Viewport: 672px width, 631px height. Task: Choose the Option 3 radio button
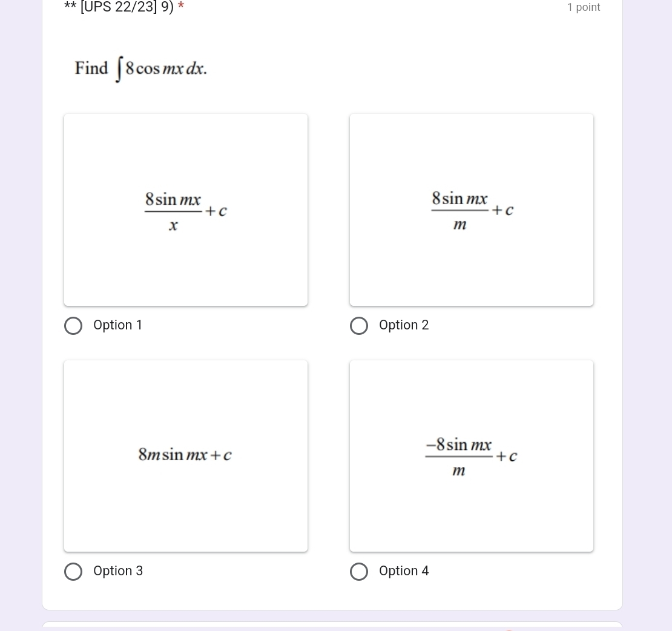pos(73,572)
